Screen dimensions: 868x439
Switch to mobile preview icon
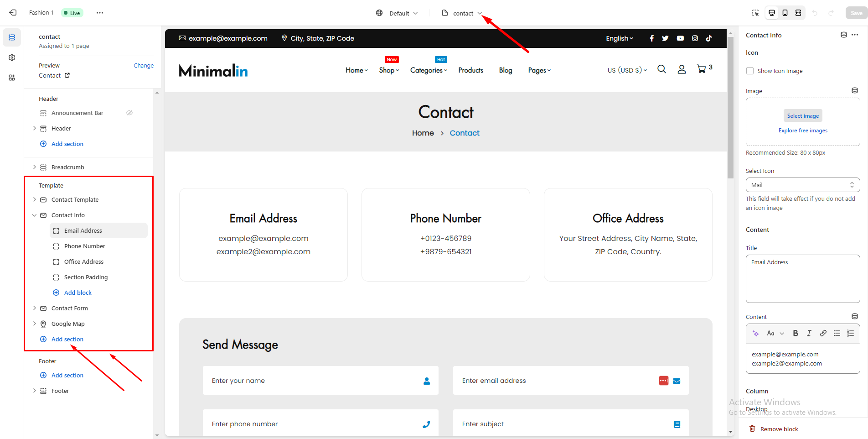785,13
